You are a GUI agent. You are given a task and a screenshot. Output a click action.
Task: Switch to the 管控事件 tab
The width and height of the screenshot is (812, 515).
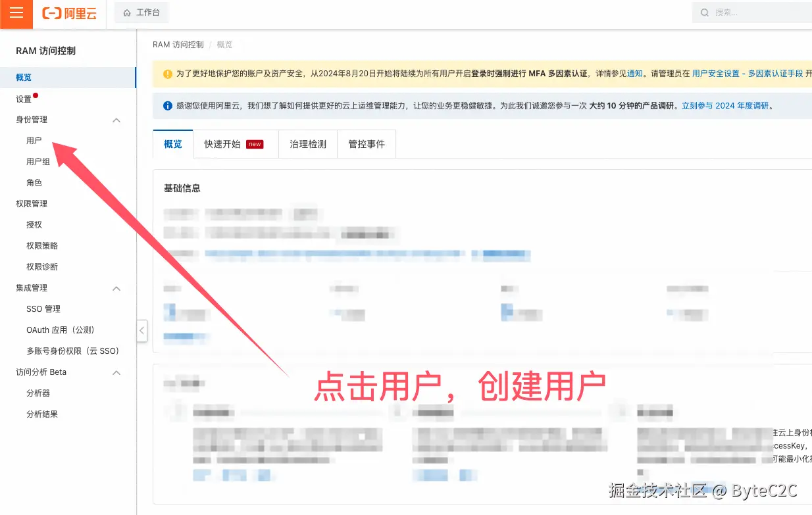tap(367, 144)
